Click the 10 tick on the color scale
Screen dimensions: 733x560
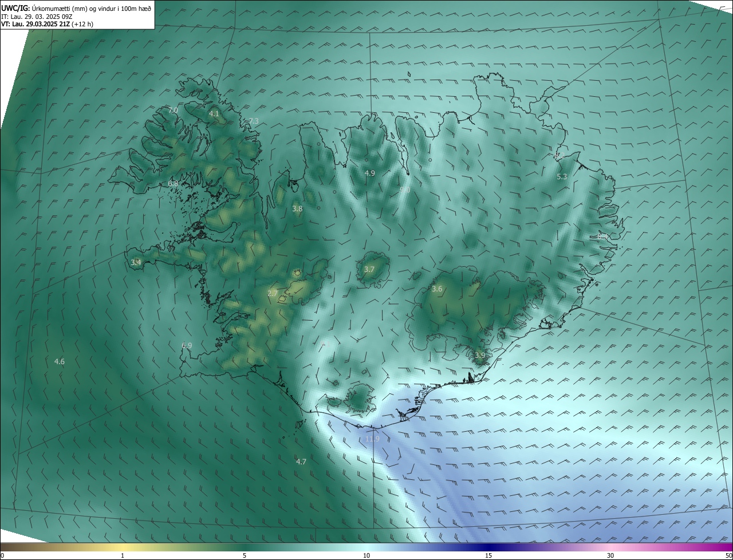[366, 555]
